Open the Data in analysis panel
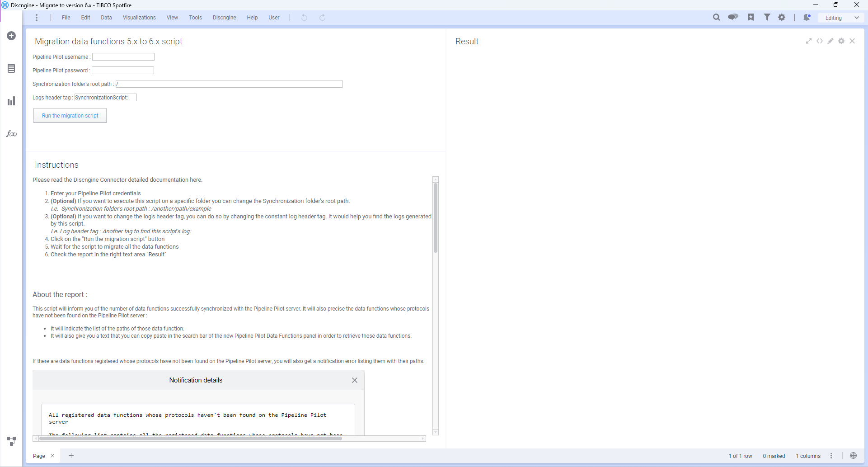The width and height of the screenshot is (868, 467). point(11,68)
